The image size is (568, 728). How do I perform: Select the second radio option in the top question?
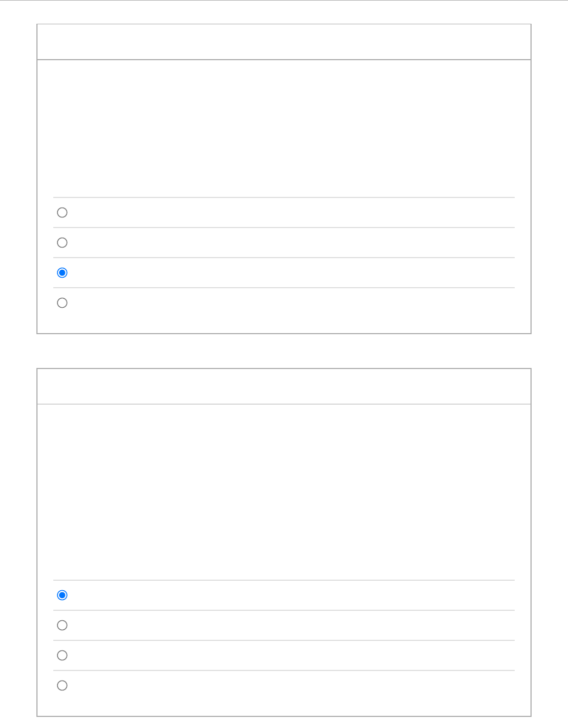[62, 243]
